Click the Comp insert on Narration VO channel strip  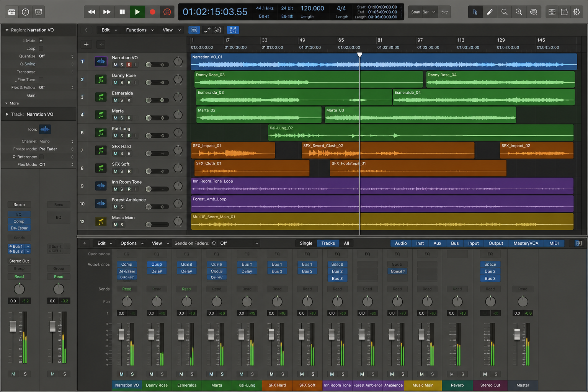(127, 264)
